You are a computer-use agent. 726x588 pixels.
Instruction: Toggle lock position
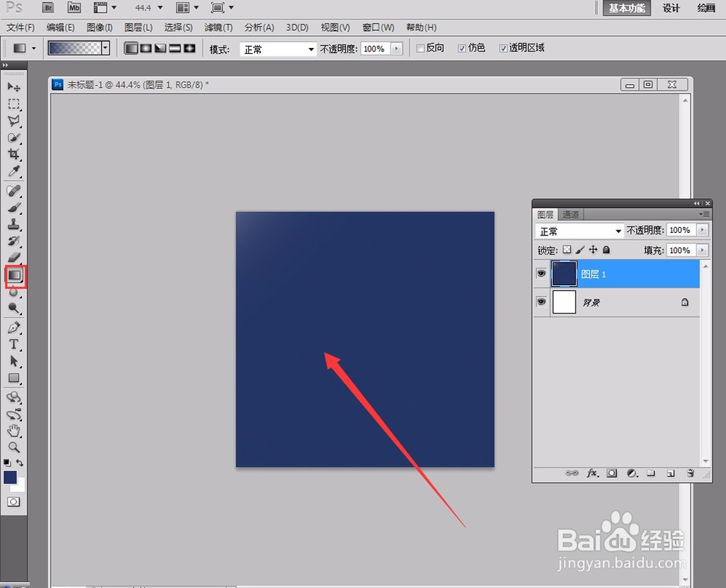click(x=593, y=250)
